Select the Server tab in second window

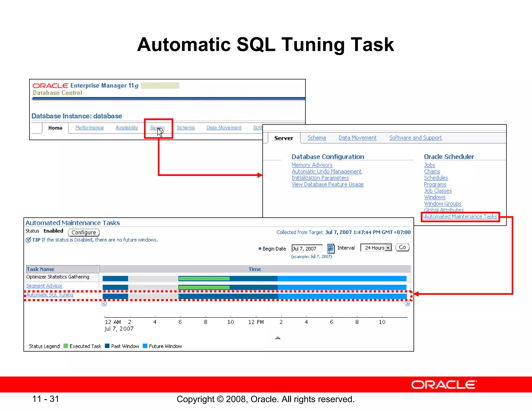284,138
